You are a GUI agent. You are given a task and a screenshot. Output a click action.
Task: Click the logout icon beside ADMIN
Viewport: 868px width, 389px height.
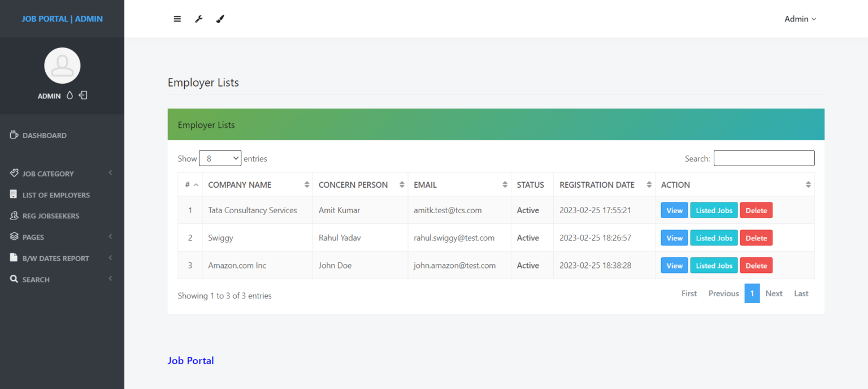pos(83,95)
